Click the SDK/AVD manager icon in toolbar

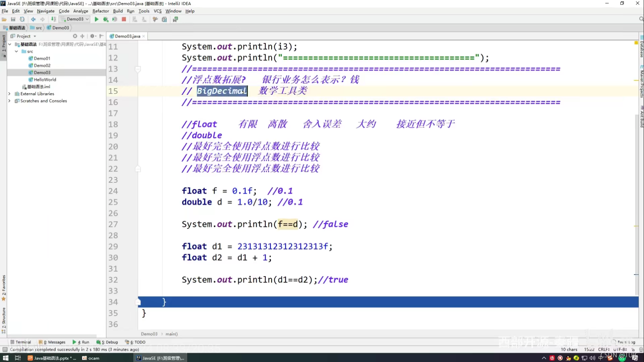175,19
